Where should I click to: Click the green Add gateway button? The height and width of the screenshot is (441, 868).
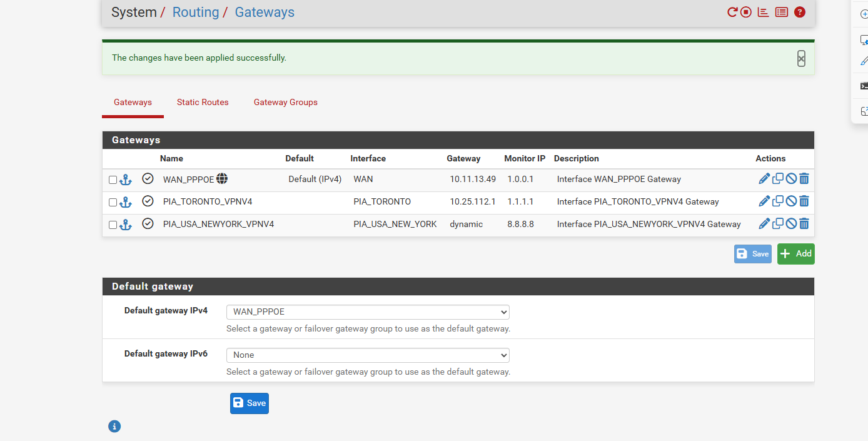coord(796,254)
